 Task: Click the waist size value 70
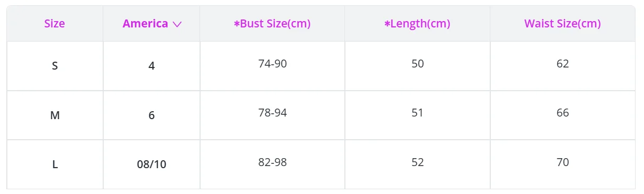point(563,162)
